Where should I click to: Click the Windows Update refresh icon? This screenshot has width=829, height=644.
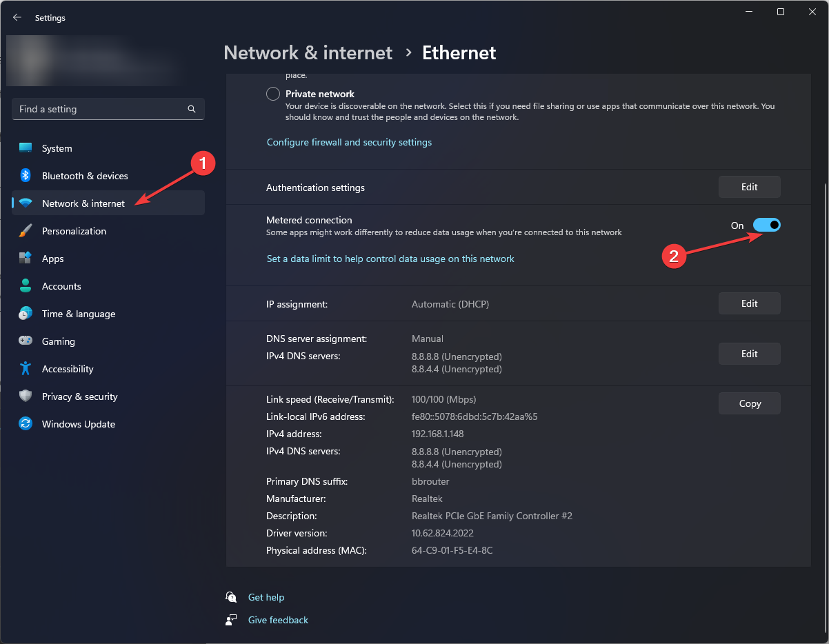[x=26, y=424]
